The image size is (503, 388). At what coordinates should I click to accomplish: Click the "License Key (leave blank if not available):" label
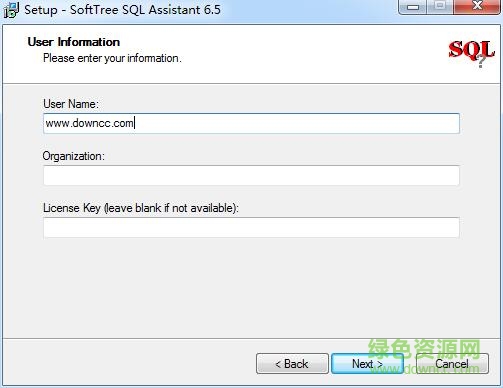141,208
